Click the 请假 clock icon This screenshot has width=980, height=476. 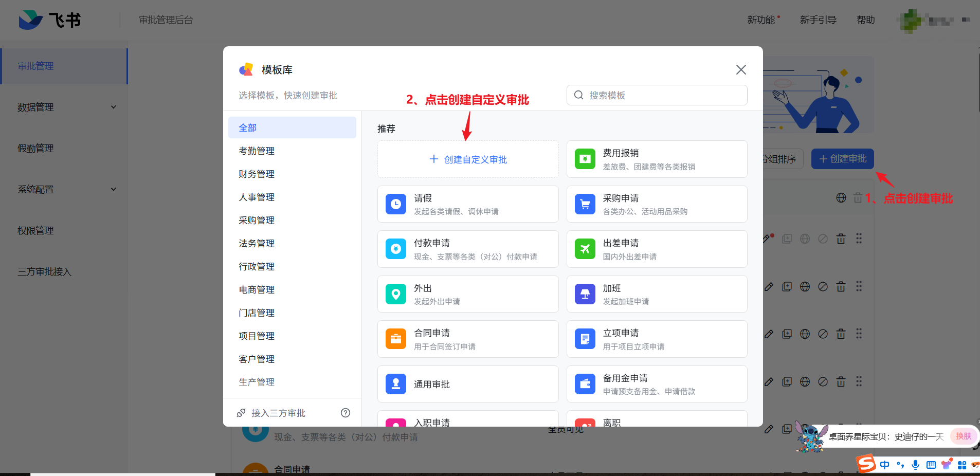tap(396, 204)
